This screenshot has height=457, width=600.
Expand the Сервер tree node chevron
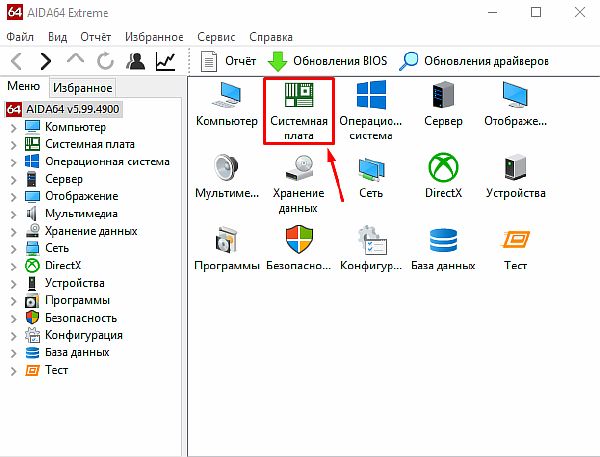13,180
